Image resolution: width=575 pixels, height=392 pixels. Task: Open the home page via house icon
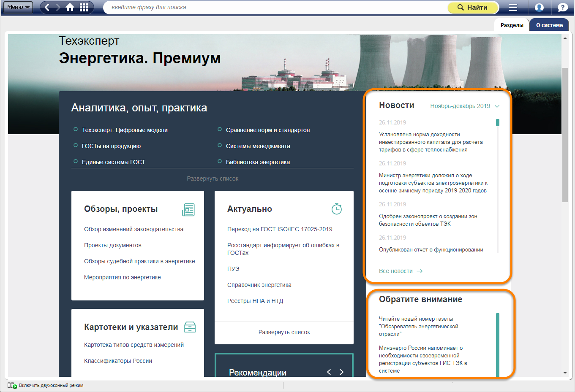(70, 7)
